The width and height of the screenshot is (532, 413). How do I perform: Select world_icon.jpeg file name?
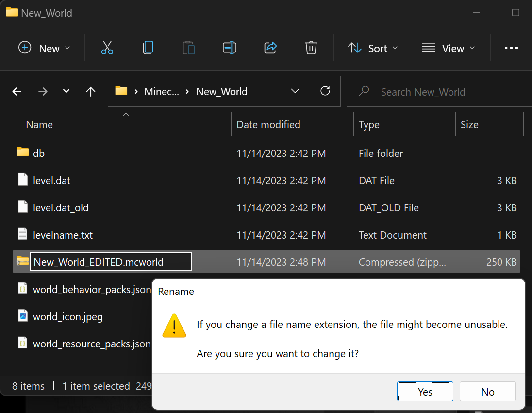click(68, 316)
